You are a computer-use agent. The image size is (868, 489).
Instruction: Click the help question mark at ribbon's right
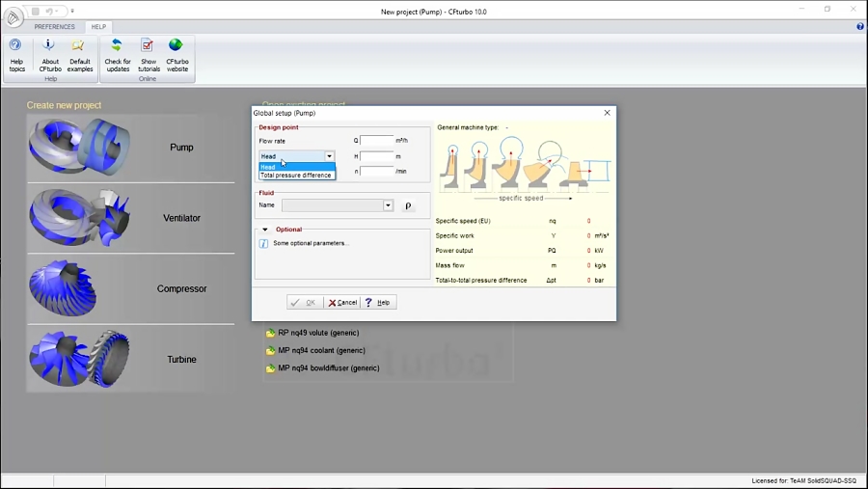(x=859, y=27)
